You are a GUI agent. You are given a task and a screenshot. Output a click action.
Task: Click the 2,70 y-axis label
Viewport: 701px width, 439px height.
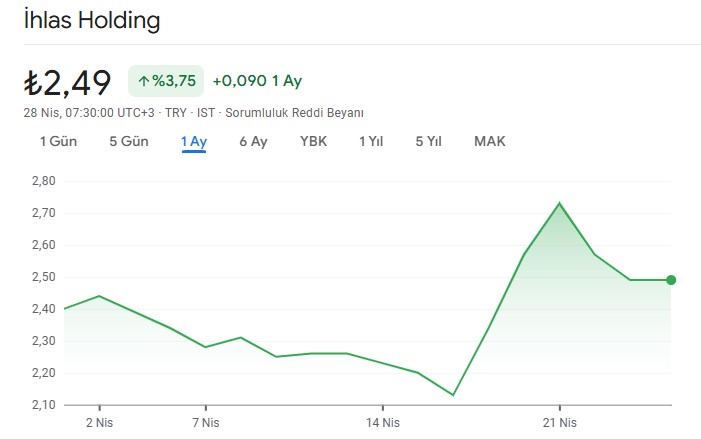(x=44, y=213)
